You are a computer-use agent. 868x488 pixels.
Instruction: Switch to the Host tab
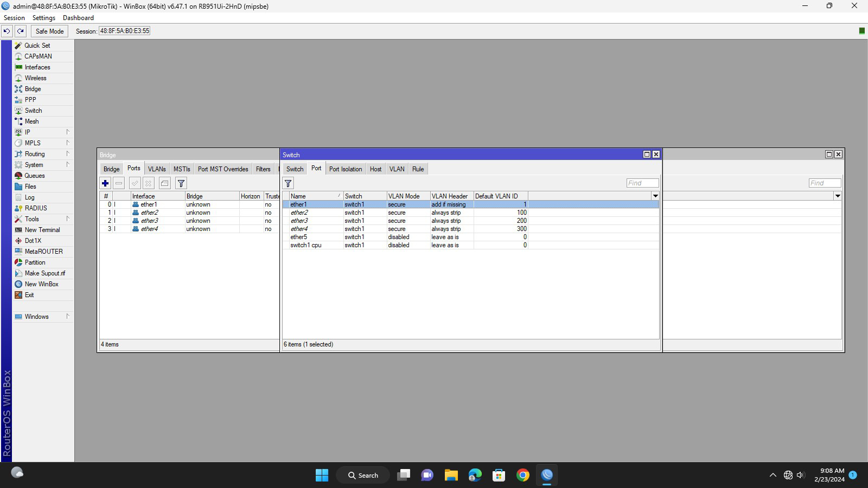pyautogui.click(x=375, y=169)
